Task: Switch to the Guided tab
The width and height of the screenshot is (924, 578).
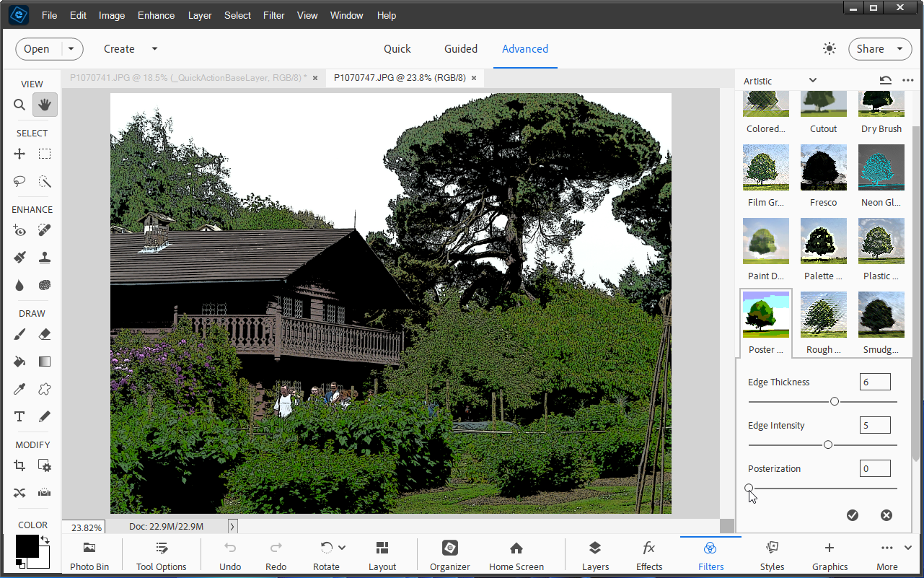Action: pyautogui.click(x=461, y=49)
